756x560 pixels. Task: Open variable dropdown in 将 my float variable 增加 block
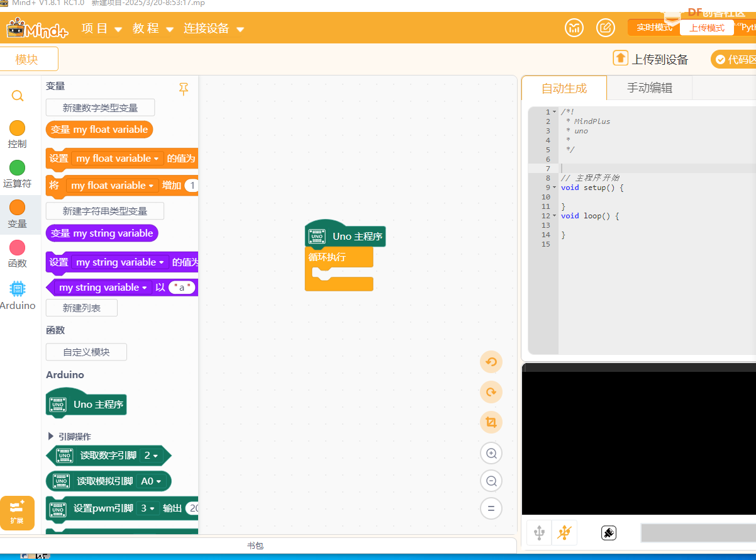click(113, 186)
